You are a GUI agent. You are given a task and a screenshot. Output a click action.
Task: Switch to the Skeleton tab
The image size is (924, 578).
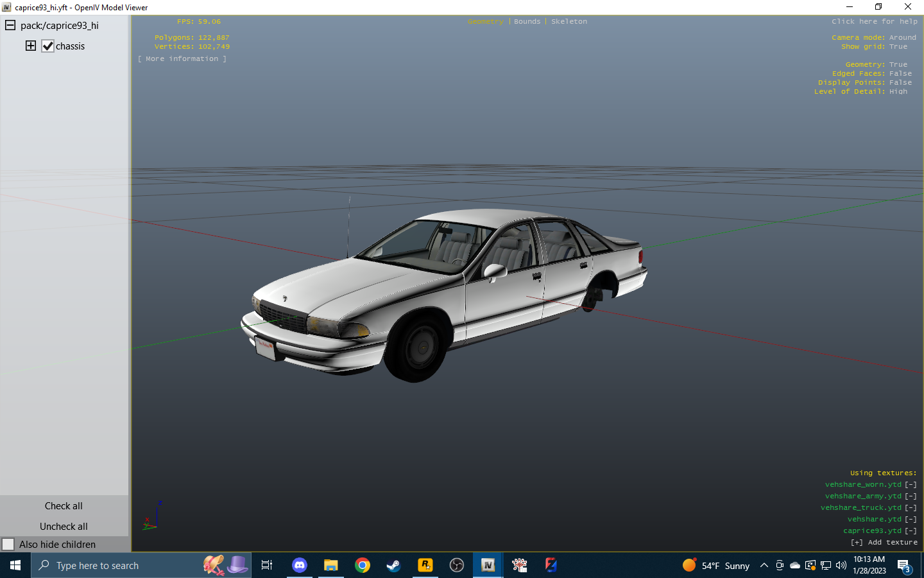[569, 21]
